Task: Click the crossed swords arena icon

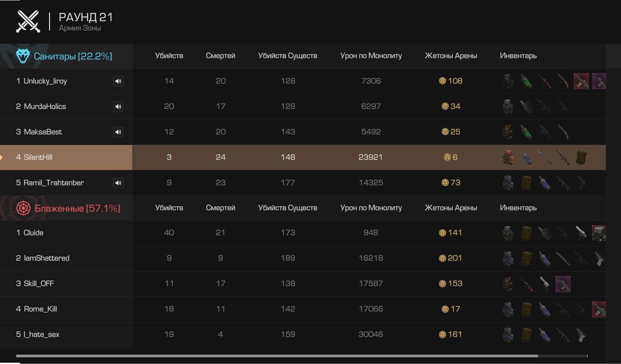Action: point(28,21)
